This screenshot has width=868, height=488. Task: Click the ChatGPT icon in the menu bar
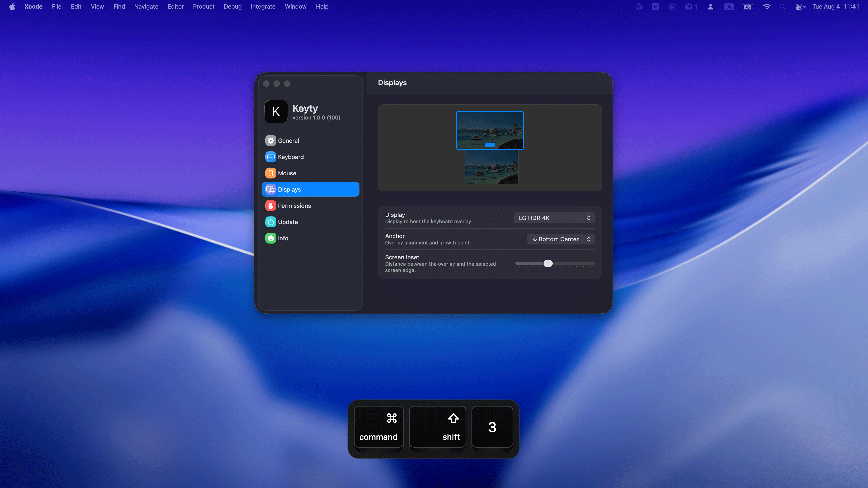639,7
